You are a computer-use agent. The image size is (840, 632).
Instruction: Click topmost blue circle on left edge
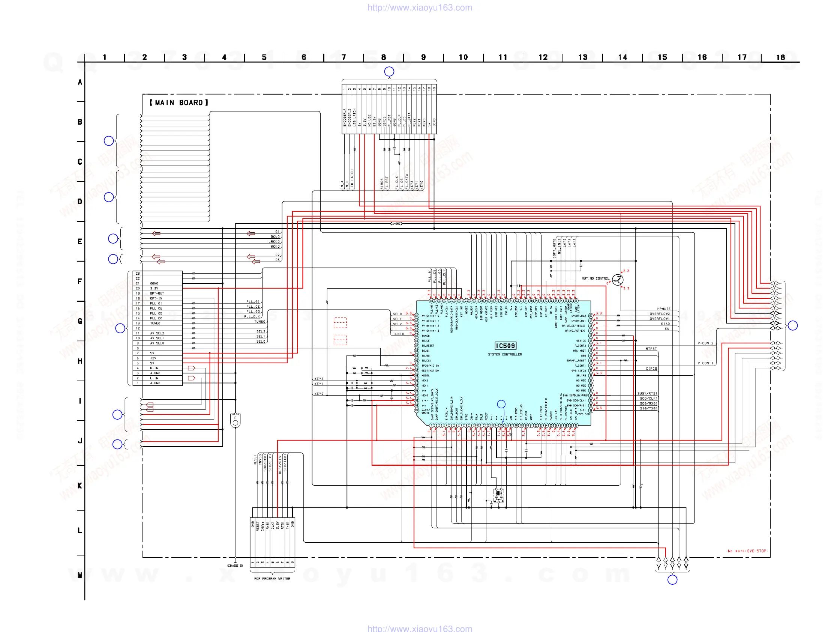click(x=109, y=141)
